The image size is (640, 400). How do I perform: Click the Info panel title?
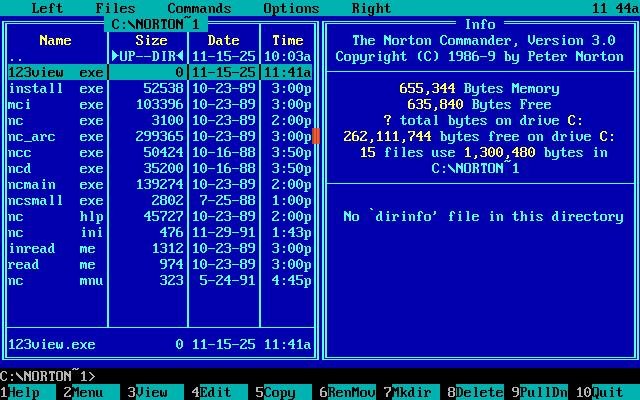(x=480, y=24)
